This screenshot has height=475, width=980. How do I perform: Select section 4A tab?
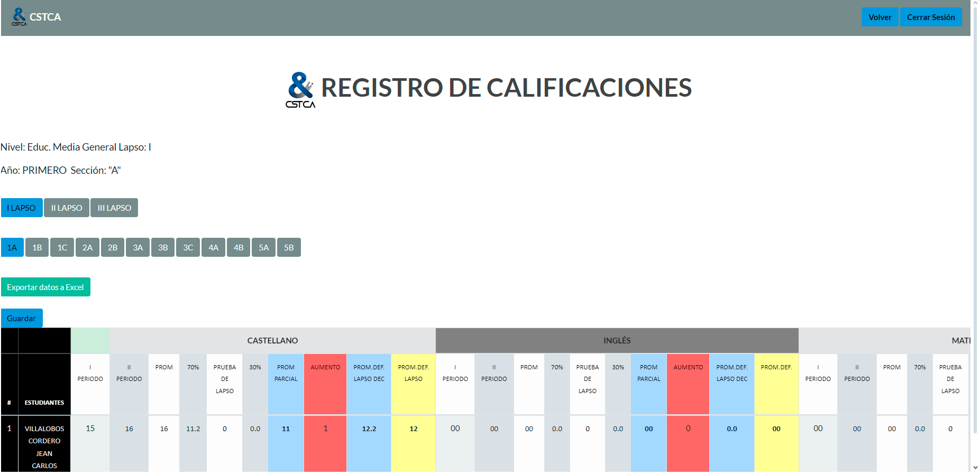pos(213,248)
